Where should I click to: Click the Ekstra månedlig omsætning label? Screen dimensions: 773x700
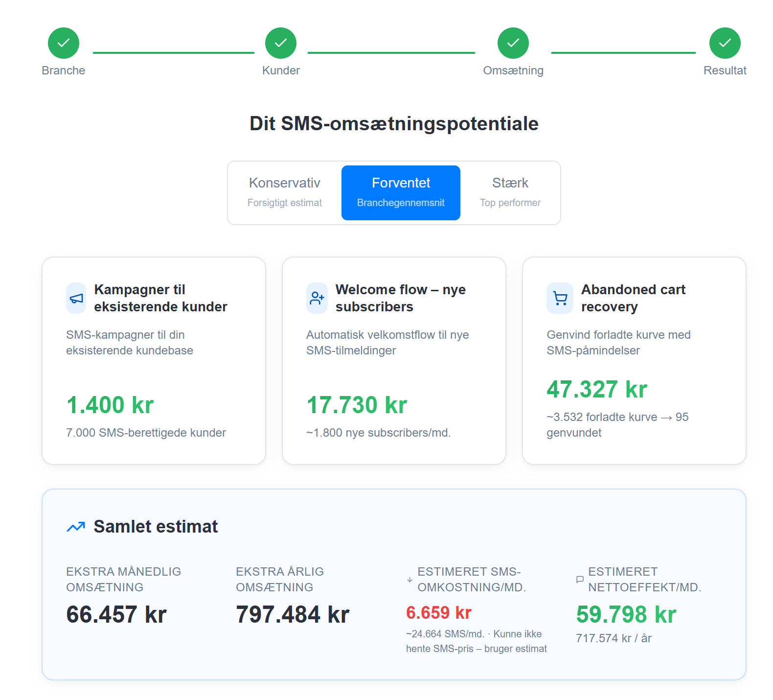pos(124,580)
